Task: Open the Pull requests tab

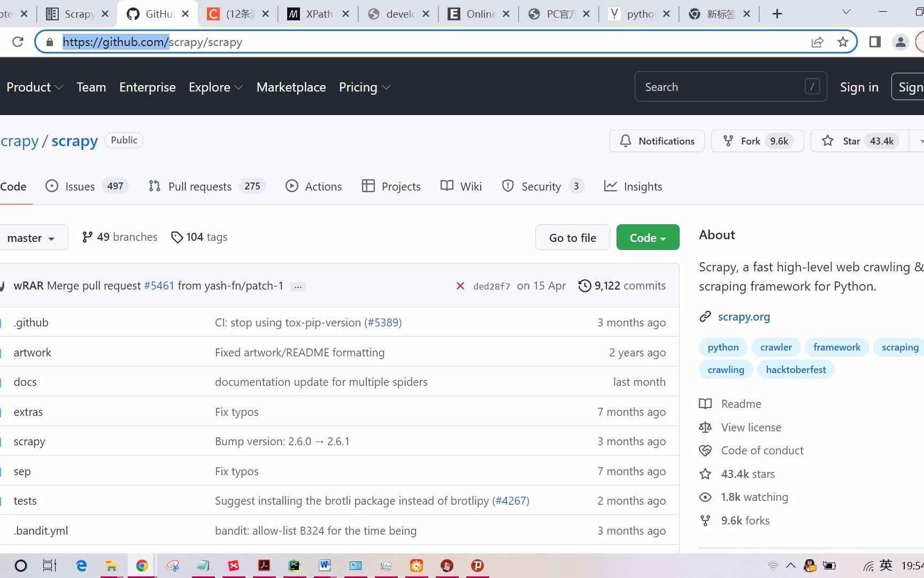Action: click(x=207, y=186)
